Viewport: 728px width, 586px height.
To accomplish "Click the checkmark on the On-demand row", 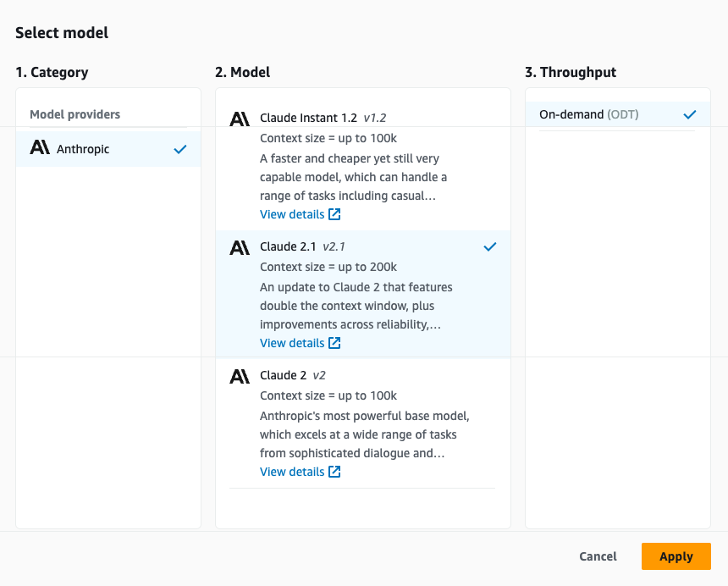I will [690, 113].
